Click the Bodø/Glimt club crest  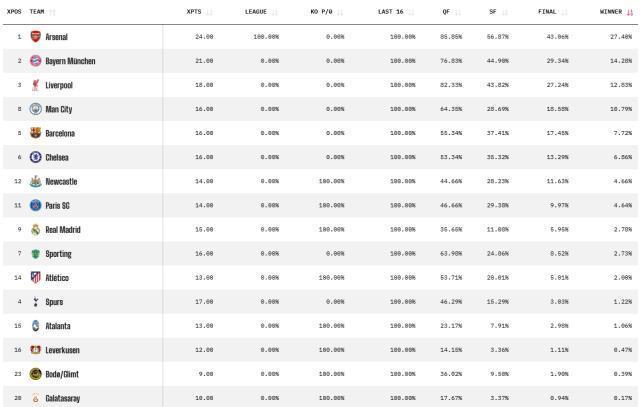pos(36,373)
